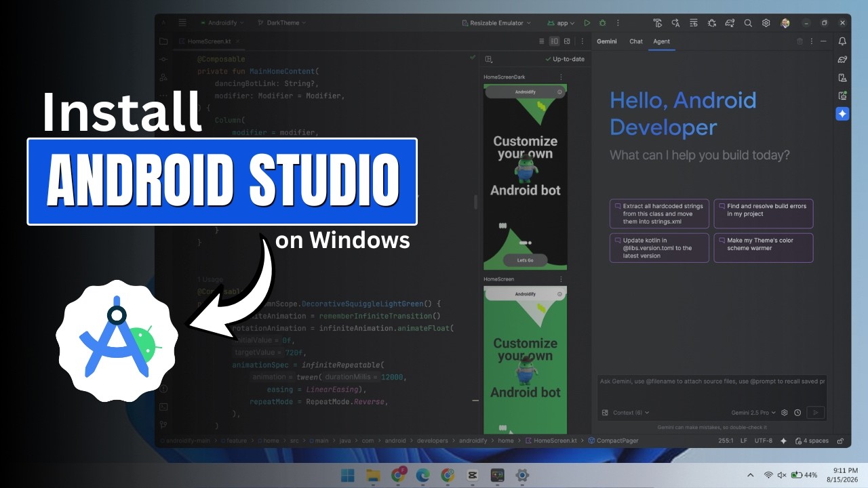The image size is (868, 488).
Task: Open the Running Devices tool in right sidebar
Action: point(842,96)
